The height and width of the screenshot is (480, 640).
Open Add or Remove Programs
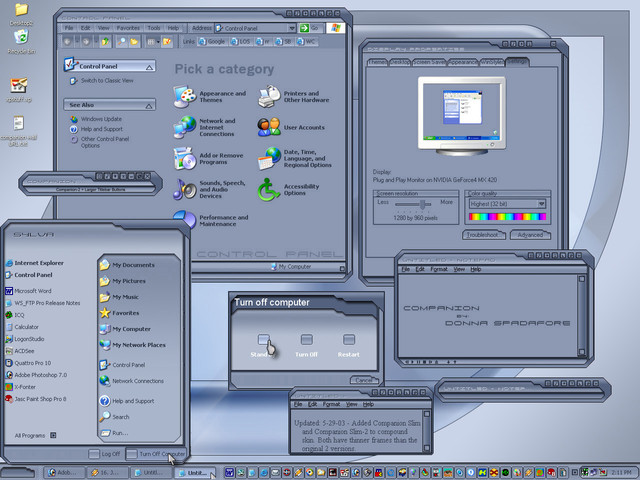(x=208, y=159)
